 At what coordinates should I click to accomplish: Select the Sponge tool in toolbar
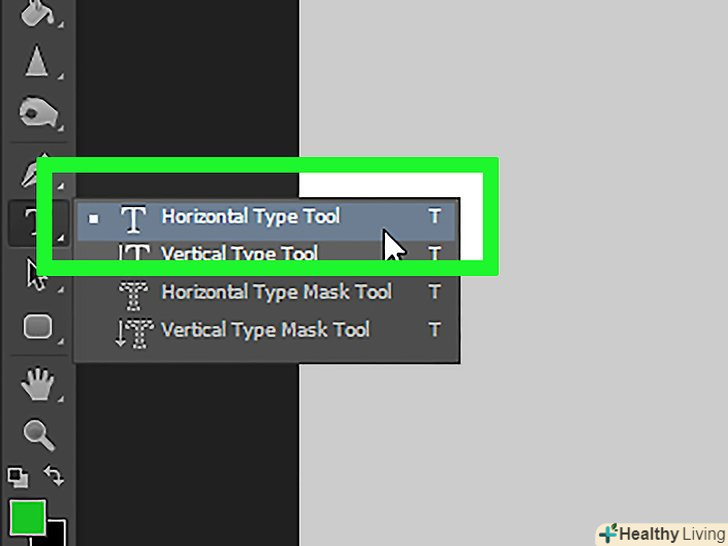36,112
